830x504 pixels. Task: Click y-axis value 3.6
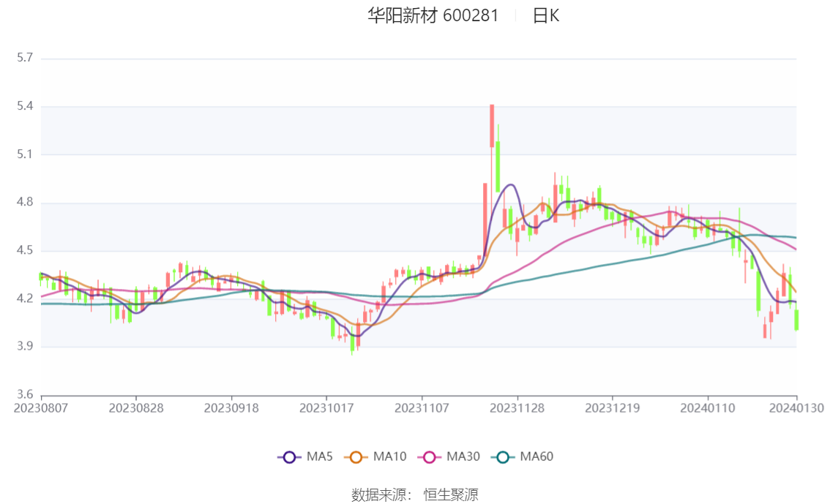25,394
